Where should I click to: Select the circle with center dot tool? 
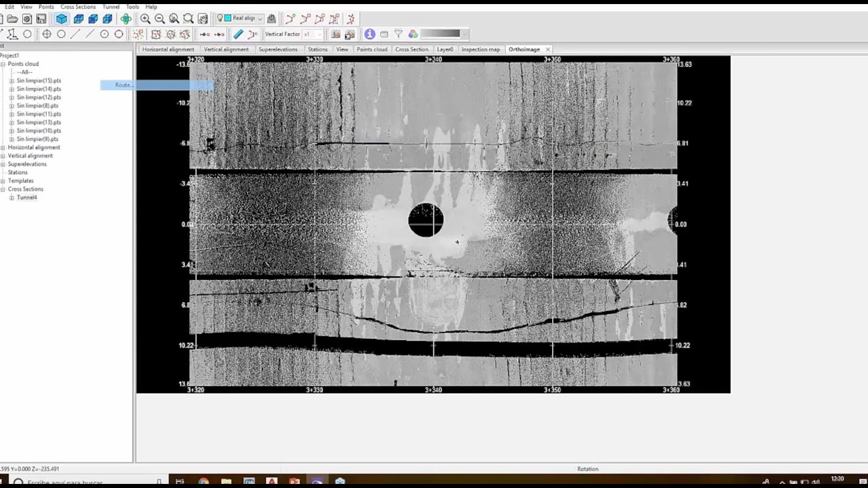(x=104, y=34)
